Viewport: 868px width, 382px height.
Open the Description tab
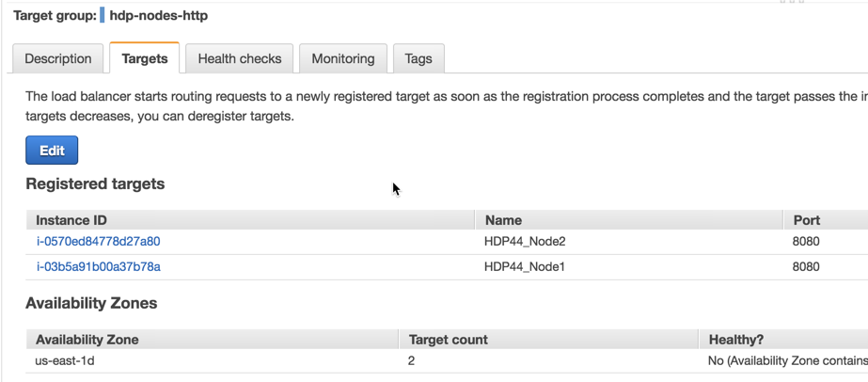tap(58, 58)
